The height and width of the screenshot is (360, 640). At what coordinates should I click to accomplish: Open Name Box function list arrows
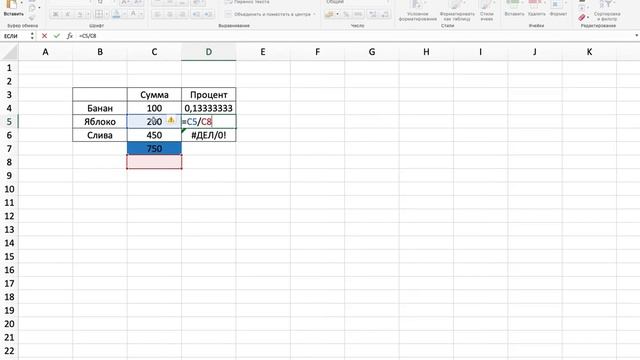[x=32, y=36]
